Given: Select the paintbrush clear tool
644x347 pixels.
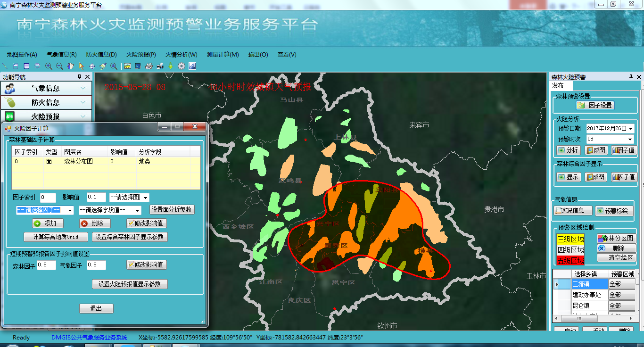Looking at the screenshot, I should tap(103, 66).
